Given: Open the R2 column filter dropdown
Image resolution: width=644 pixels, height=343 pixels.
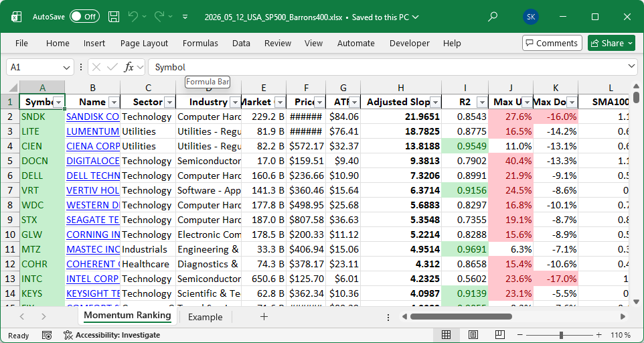Looking at the screenshot, I should tap(482, 102).
